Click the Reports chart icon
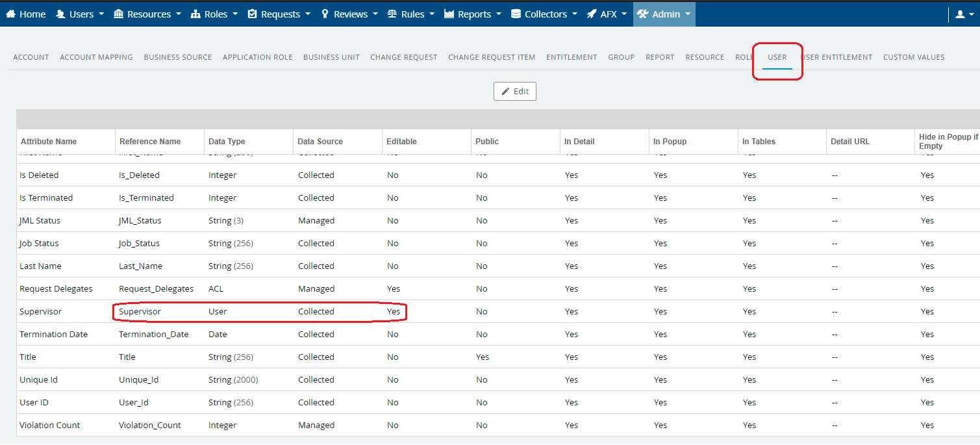The height and width of the screenshot is (445, 980). 449,14
